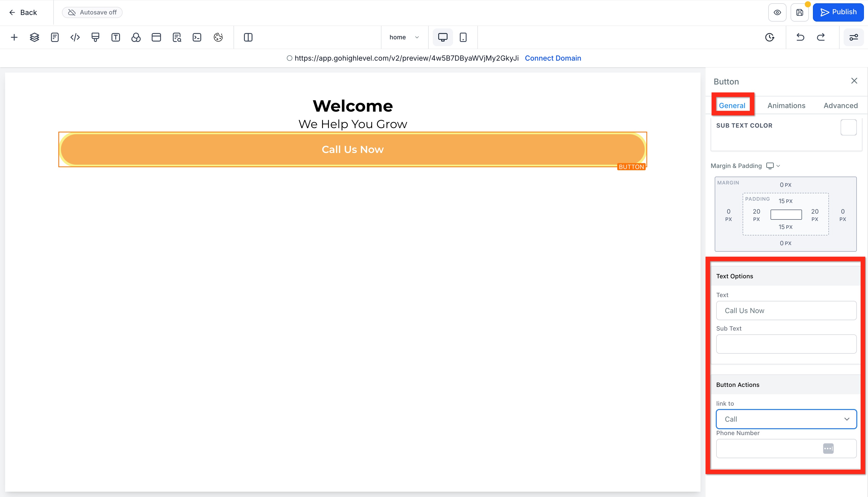Open the custom code brackets icon
Viewport: 868px width, 497px height.
75,37
